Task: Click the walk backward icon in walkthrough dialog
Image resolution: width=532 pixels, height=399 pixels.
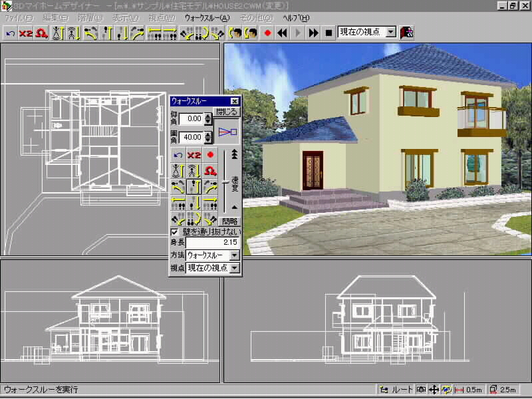Action: click(x=194, y=203)
